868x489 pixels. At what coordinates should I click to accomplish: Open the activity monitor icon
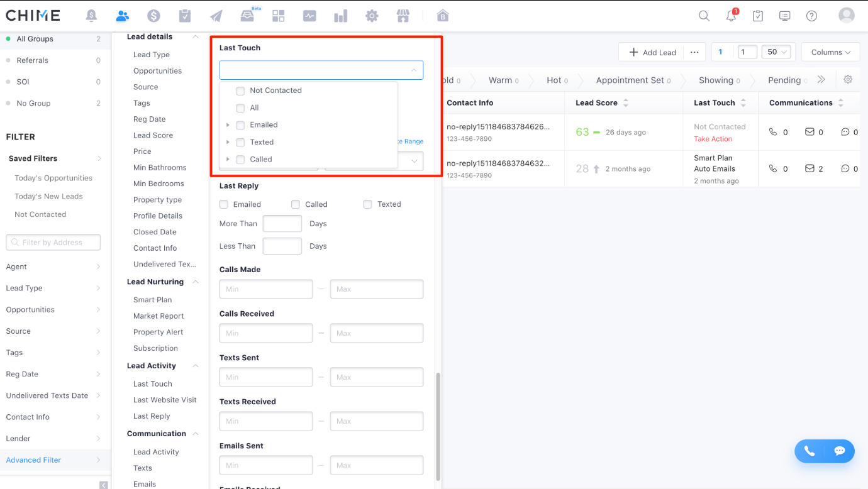(x=309, y=16)
